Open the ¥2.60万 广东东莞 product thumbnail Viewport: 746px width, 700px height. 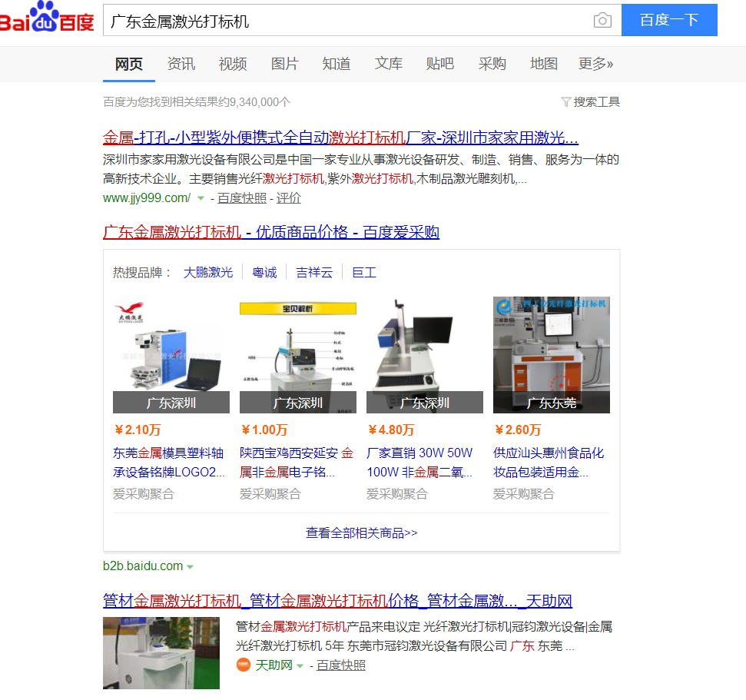[x=552, y=355]
